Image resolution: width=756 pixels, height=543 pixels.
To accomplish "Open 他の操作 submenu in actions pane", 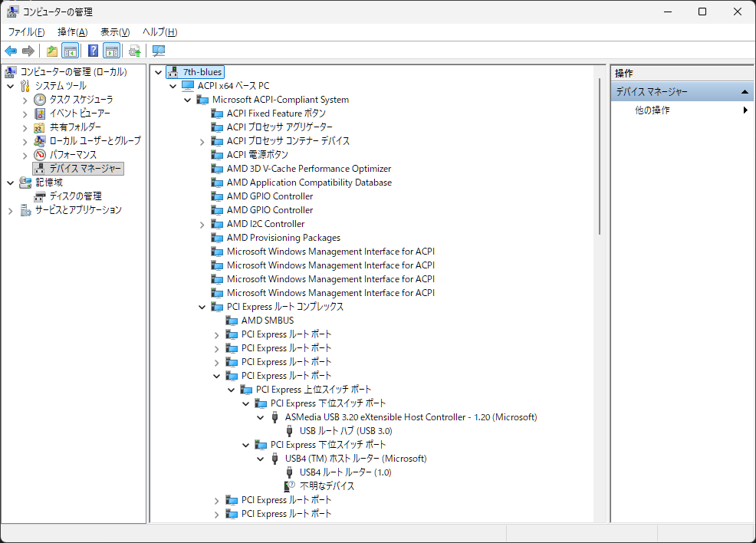I will click(x=682, y=110).
